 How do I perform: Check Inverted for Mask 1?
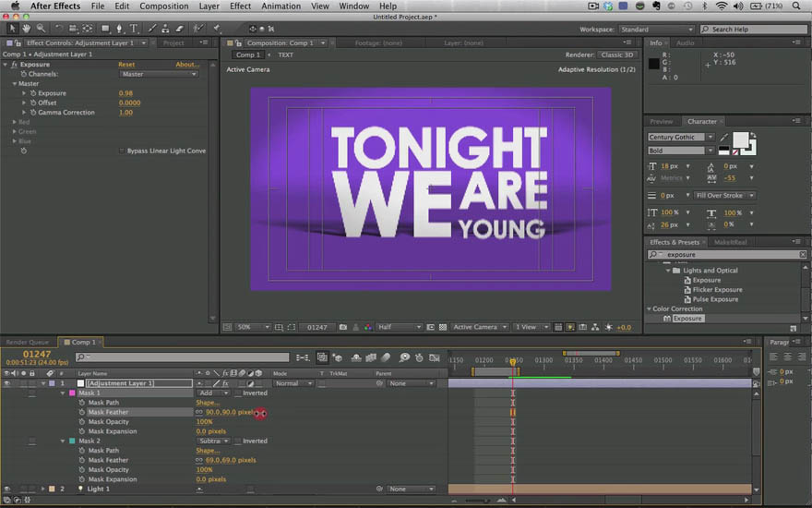238,393
